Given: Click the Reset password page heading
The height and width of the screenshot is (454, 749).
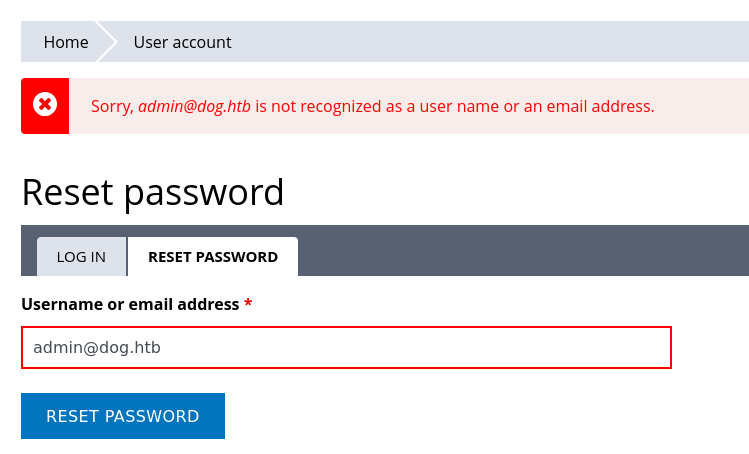Looking at the screenshot, I should point(153,191).
